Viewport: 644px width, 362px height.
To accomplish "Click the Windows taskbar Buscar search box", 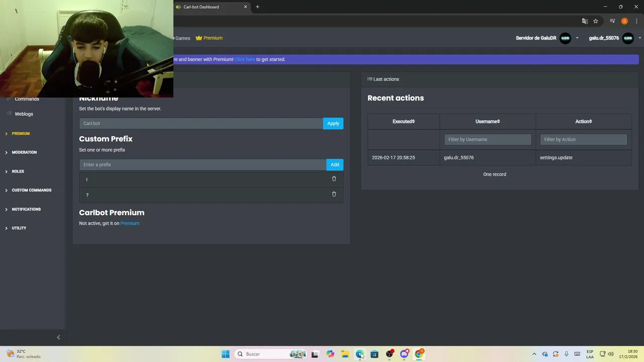I will pos(271,354).
